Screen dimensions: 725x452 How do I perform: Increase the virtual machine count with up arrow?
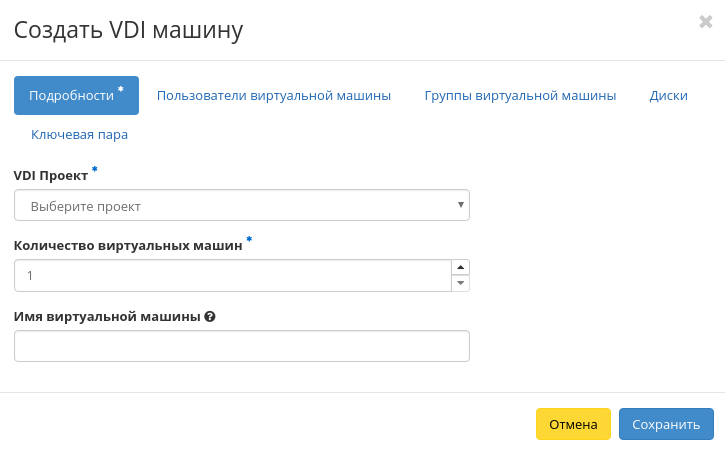point(460,267)
